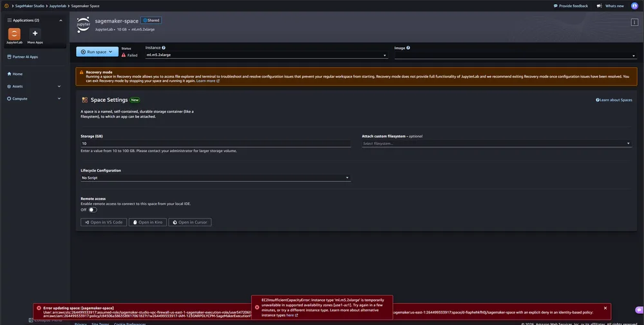The height and width of the screenshot is (325, 644).
Task: Click the Storage (GB) input field
Action: pyautogui.click(x=216, y=144)
